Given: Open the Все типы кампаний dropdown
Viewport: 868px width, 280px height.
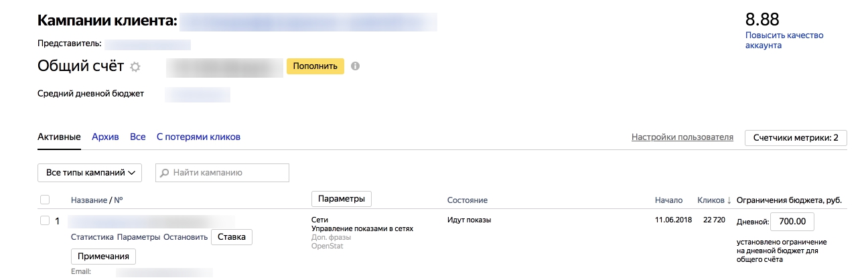Looking at the screenshot, I should 90,173.
